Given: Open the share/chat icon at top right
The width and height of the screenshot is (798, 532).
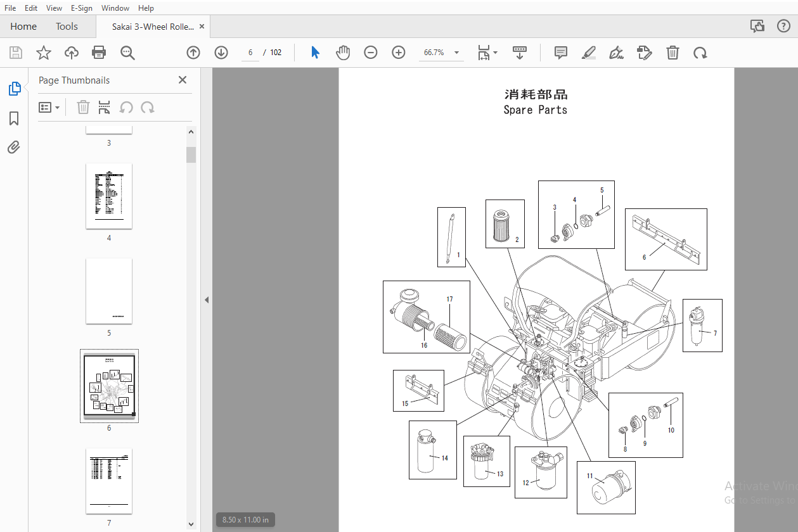Looking at the screenshot, I should coord(757,26).
